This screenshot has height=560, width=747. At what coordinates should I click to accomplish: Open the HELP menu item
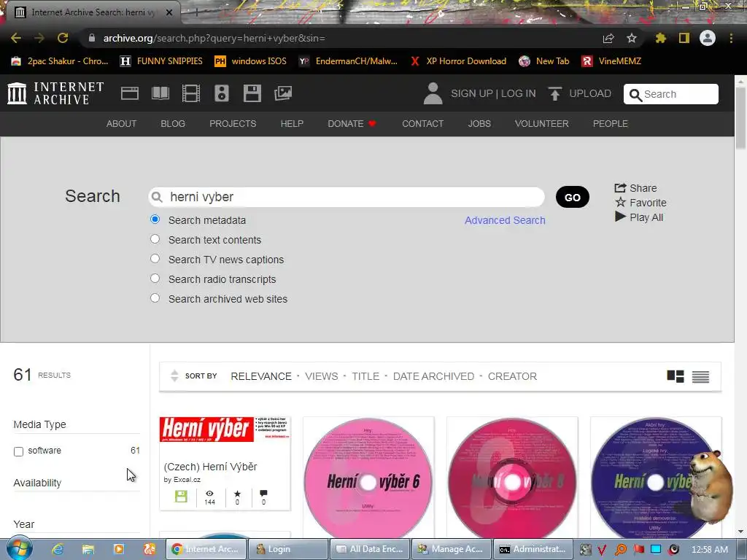[x=292, y=124]
